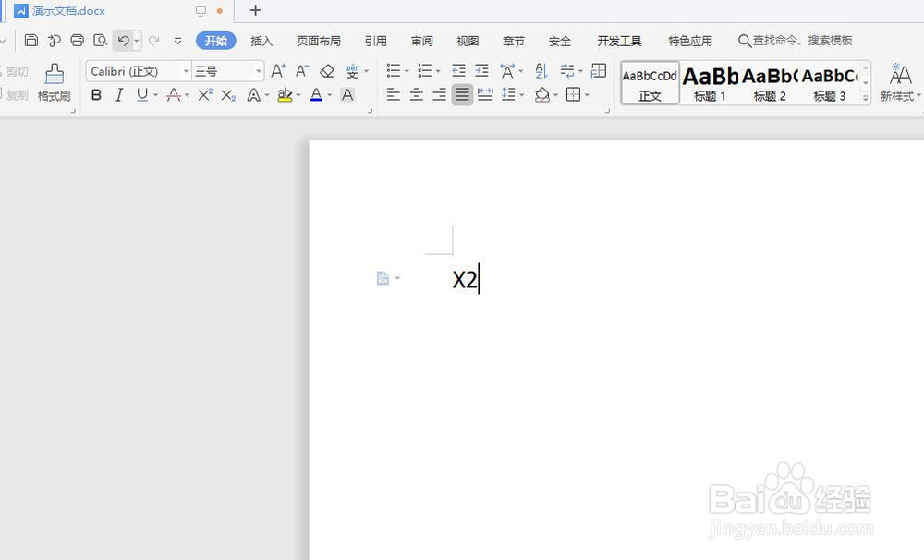Expand quick access toolbar customize arrow
This screenshot has width=924, height=560.
177,41
